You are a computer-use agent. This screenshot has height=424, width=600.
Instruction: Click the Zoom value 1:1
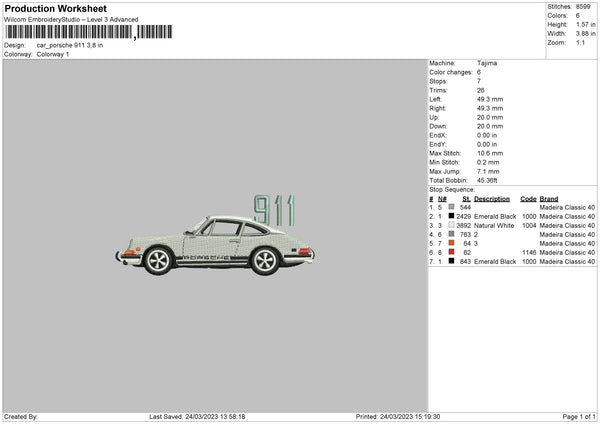580,42
